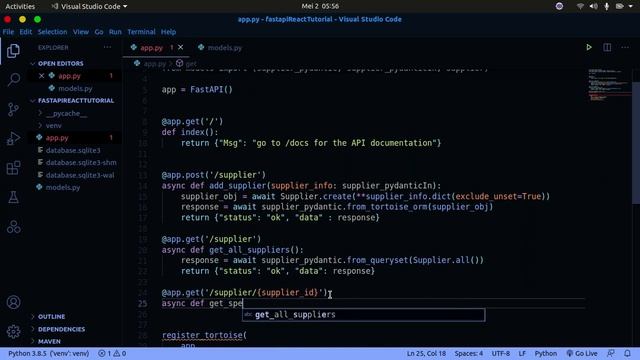Screen dimensions: 640x360
Task: Open the Run menu
Action: (115, 32)
